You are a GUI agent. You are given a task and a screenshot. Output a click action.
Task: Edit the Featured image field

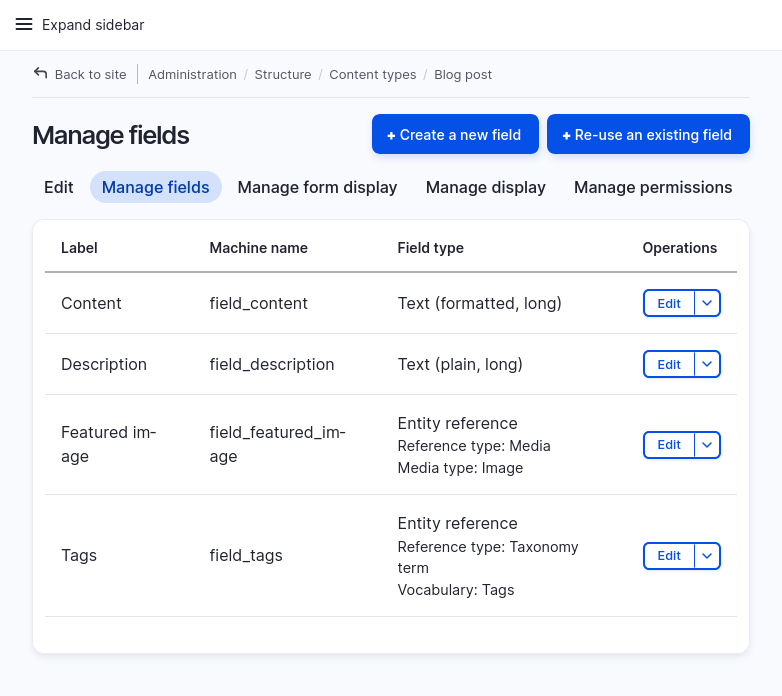pyautogui.click(x=669, y=445)
